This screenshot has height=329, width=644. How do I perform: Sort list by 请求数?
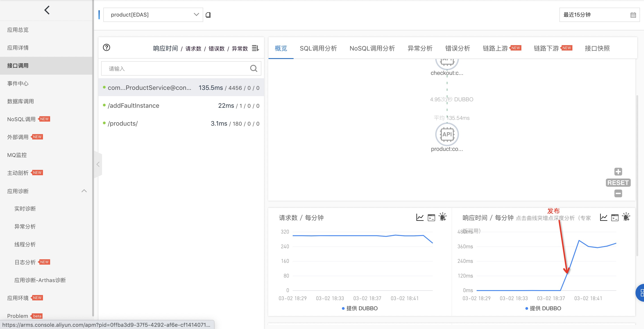(x=193, y=49)
